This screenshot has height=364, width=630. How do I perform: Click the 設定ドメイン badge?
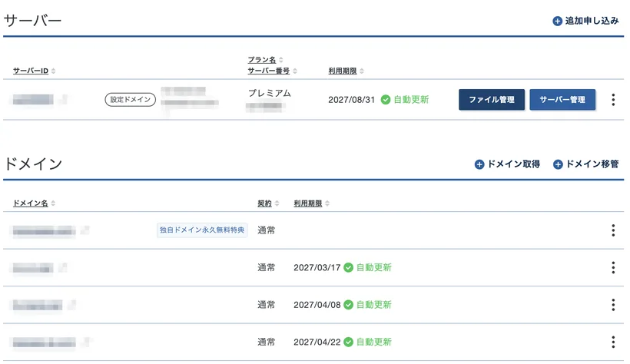[x=130, y=100]
